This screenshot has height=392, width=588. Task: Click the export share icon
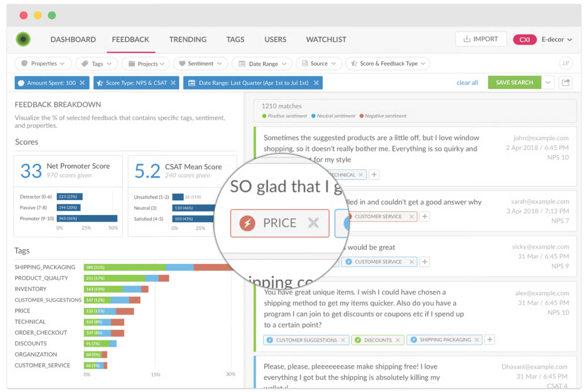[565, 83]
